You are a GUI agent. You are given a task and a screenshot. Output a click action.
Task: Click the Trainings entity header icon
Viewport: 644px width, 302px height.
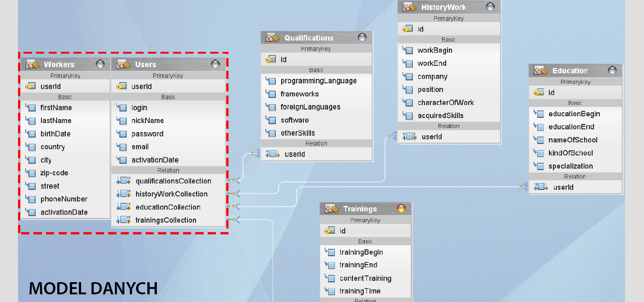(332, 209)
